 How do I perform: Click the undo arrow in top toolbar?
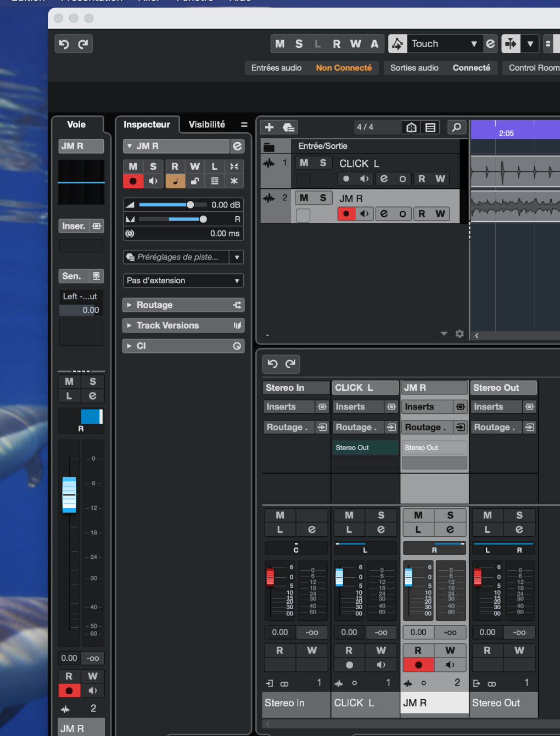(x=64, y=44)
